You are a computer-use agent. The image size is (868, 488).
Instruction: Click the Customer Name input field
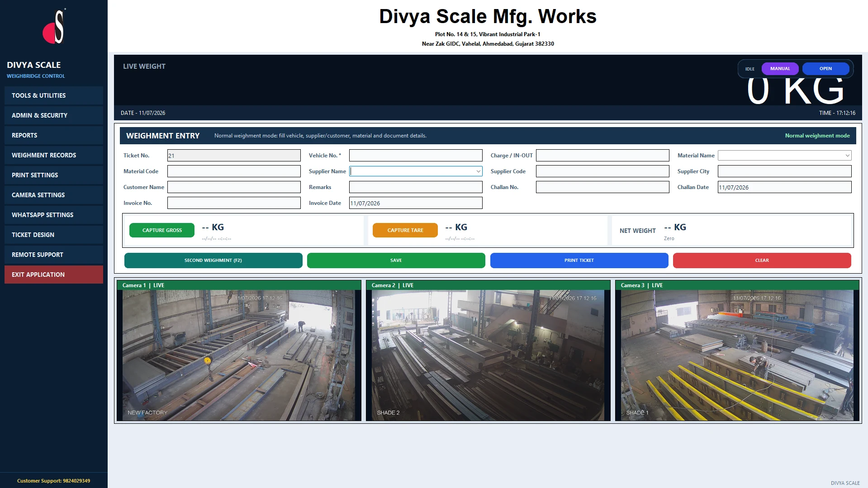coord(234,187)
